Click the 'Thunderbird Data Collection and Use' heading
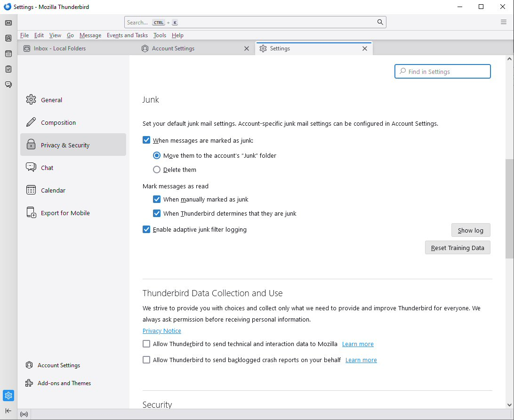The height and width of the screenshot is (420, 514). (212, 293)
